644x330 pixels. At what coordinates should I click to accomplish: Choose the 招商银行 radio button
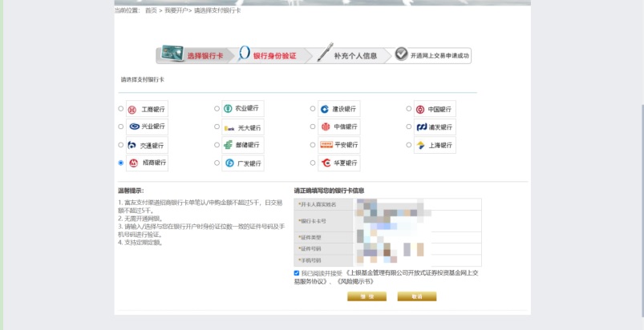pyautogui.click(x=121, y=163)
